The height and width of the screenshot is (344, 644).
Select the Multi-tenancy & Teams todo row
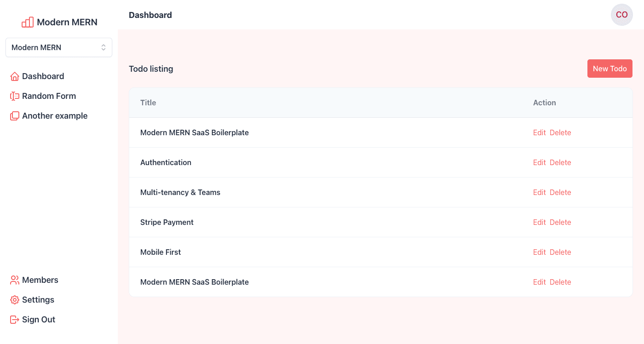point(180,192)
